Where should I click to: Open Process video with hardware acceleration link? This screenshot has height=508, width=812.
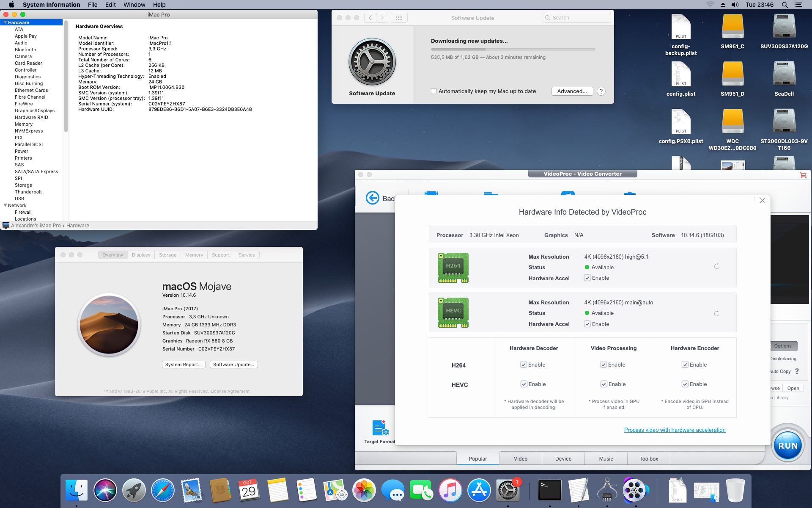click(x=675, y=430)
